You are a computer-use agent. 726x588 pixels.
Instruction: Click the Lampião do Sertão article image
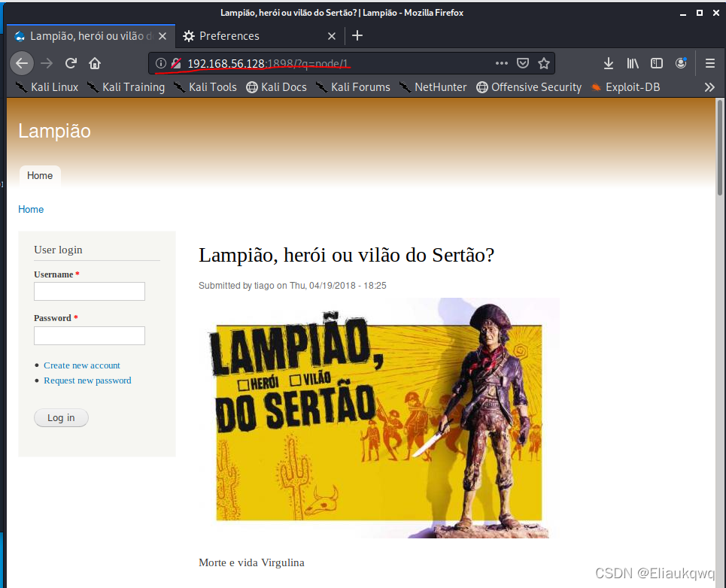tap(379, 418)
